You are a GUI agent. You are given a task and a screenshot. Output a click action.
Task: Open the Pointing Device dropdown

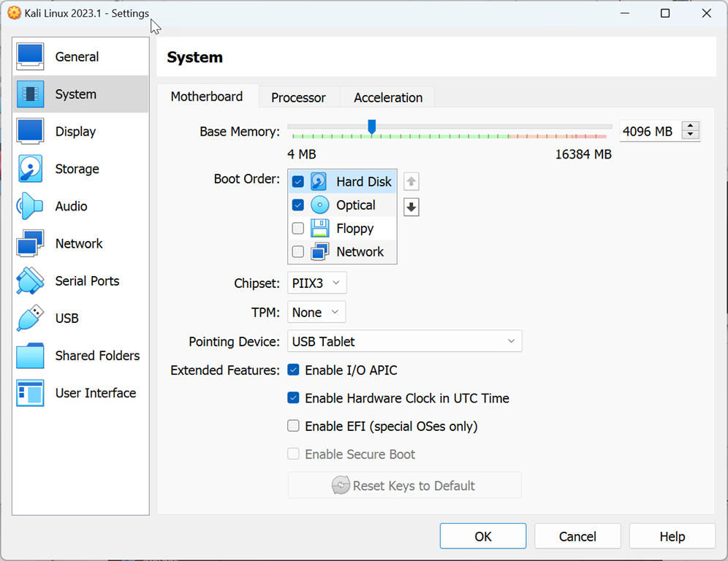[404, 341]
